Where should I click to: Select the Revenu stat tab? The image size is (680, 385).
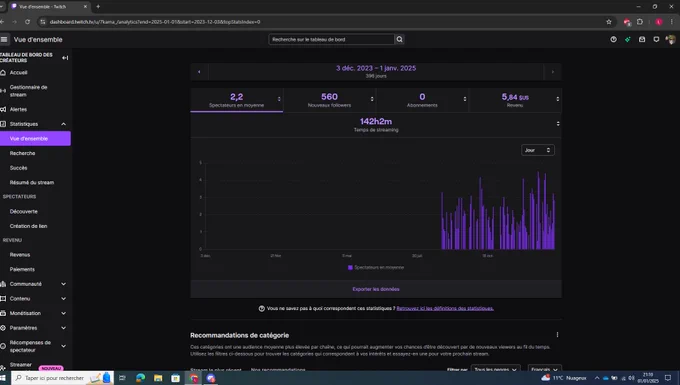click(x=515, y=100)
